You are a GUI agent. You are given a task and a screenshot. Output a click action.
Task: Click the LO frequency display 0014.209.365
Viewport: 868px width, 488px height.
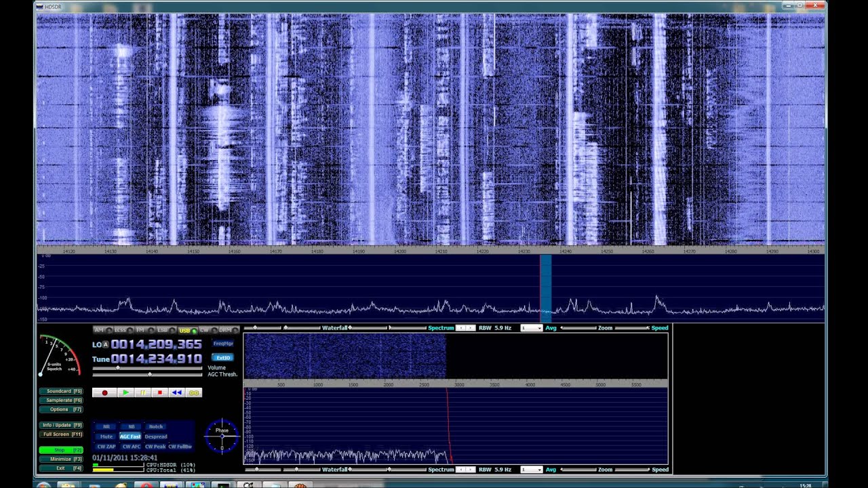[x=157, y=345]
